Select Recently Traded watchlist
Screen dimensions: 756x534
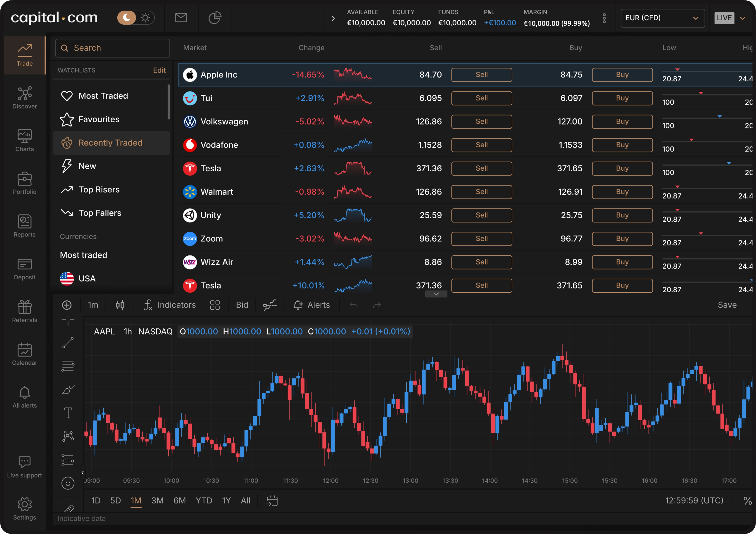(111, 143)
